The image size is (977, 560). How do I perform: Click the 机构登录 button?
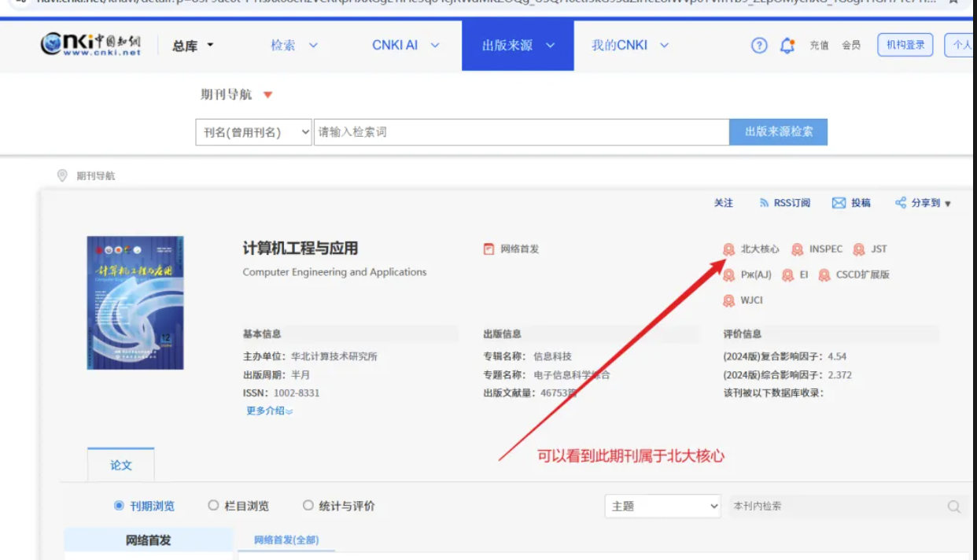coord(905,46)
